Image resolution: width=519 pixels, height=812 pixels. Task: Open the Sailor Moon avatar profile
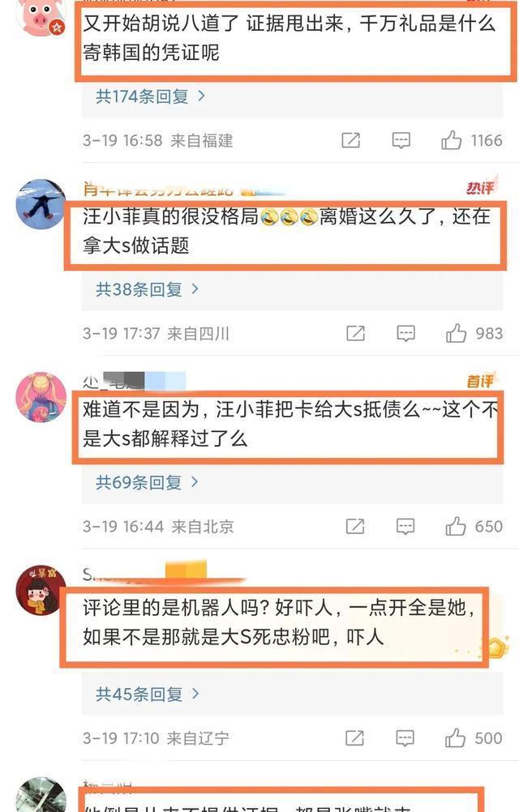click(41, 397)
